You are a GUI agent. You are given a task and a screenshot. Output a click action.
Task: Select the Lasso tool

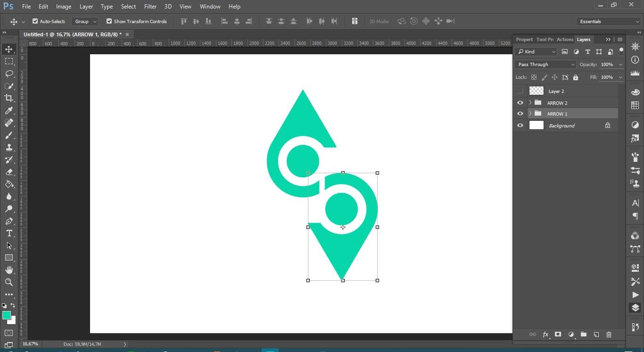pos(9,74)
